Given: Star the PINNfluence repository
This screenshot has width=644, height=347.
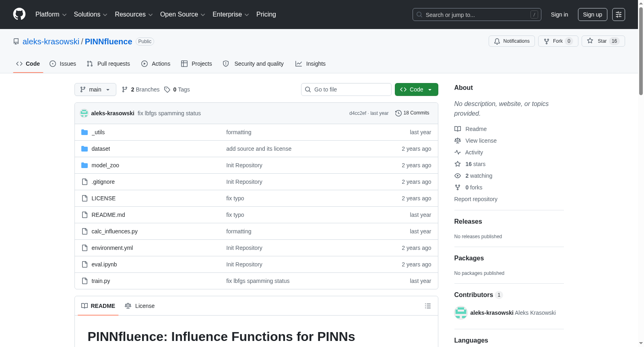Looking at the screenshot, I should pyautogui.click(x=603, y=41).
